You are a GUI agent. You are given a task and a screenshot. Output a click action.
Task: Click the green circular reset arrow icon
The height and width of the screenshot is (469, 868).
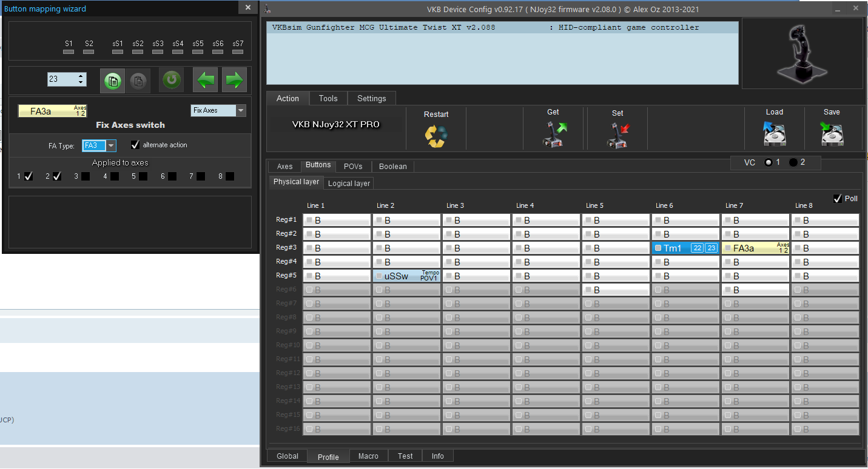pyautogui.click(x=172, y=79)
